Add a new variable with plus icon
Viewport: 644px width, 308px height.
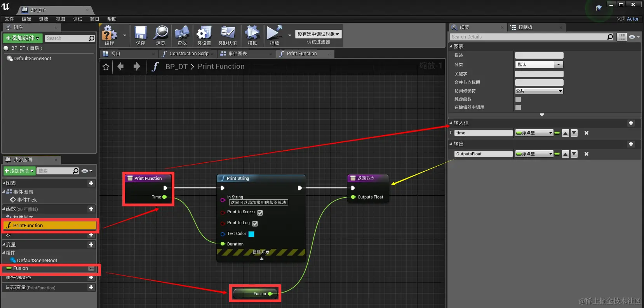(x=91, y=244)
